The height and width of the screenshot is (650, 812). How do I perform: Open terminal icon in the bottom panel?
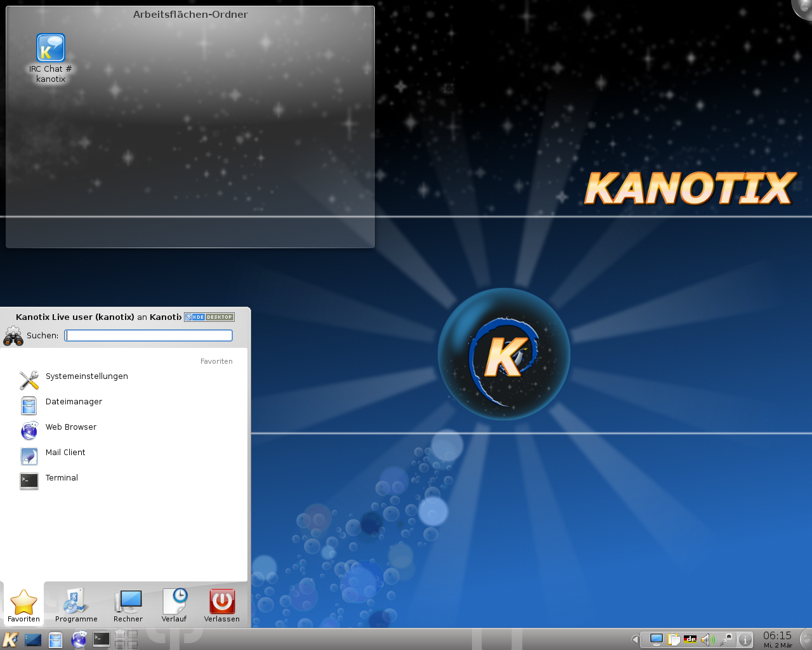pyautogui.click(x=101, y=639)
